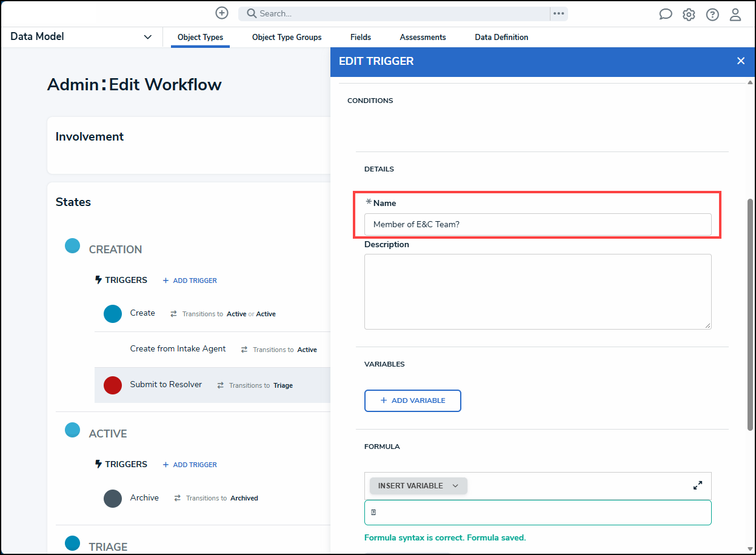756x555 pixels.
Task: Open the search options ellipsis
Action: click(x=559, y=13)
